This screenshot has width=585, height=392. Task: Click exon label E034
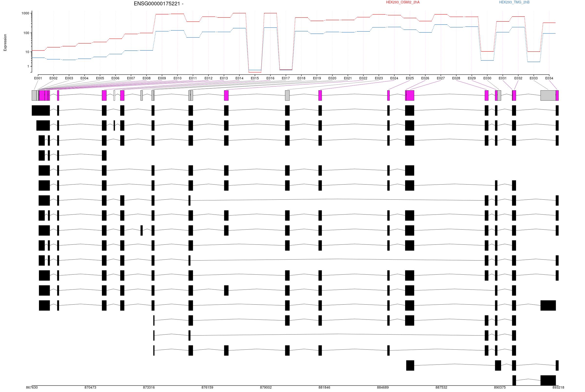(x=549, y=78)
